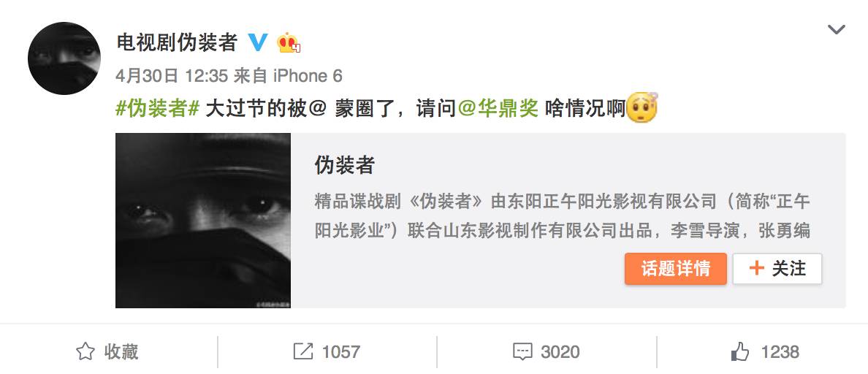Click the orange 话题详情 button
Screen dimensions: 868x374
[675, 269]
